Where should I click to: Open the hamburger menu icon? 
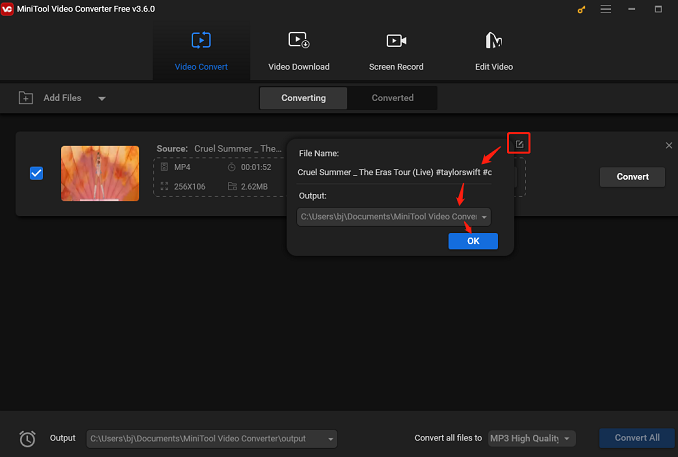605,9
